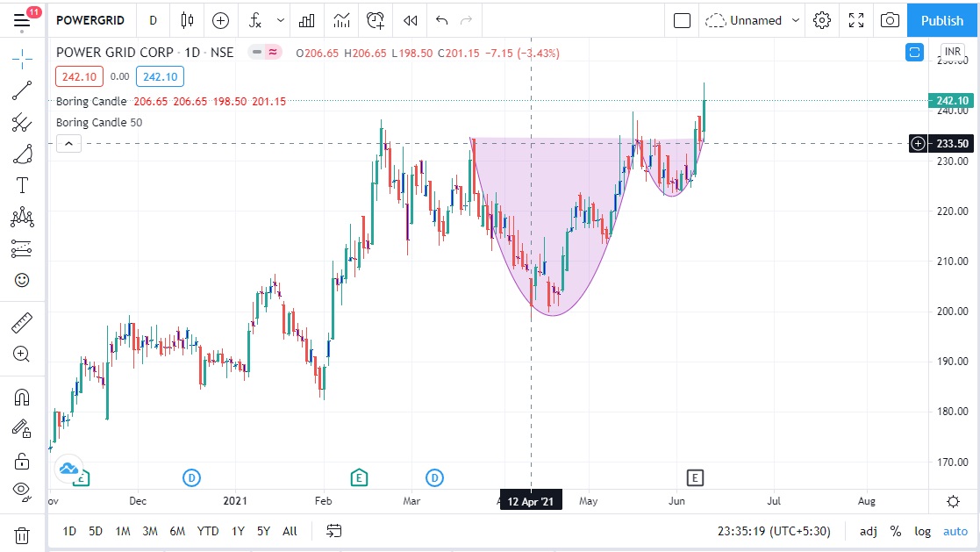The image size is (980, 552).
Task: Select the text annotation tool
Action: pyautogui.click(x=22, y=185)
